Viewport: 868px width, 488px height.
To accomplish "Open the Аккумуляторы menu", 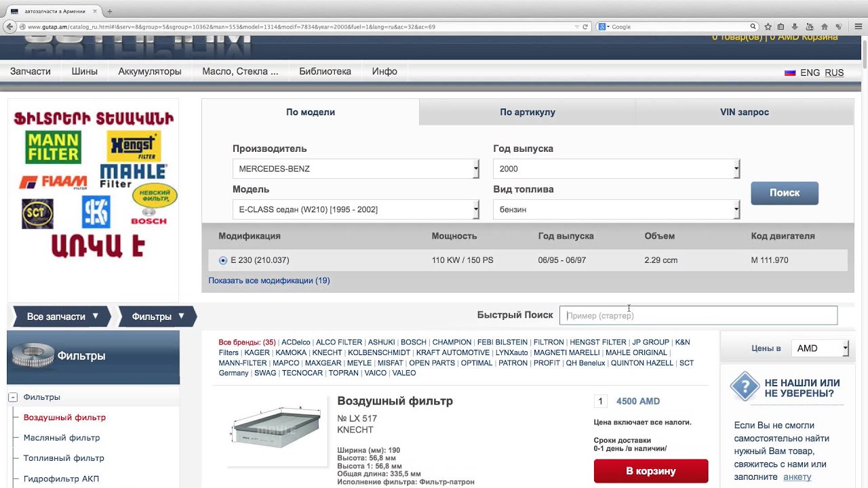I will [x=150, y=71].
